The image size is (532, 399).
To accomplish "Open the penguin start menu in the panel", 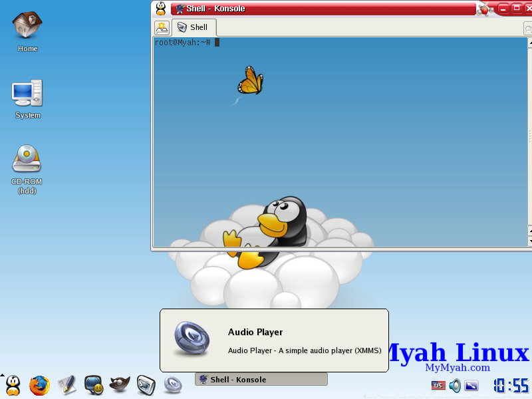I will tap(13, 386).
